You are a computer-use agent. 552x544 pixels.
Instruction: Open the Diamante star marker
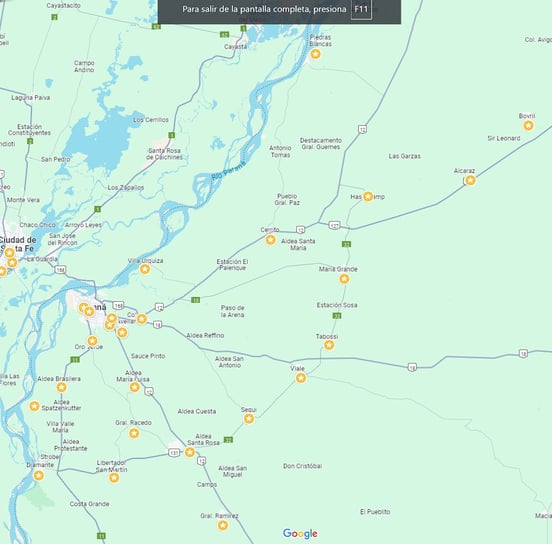[38, 475]
